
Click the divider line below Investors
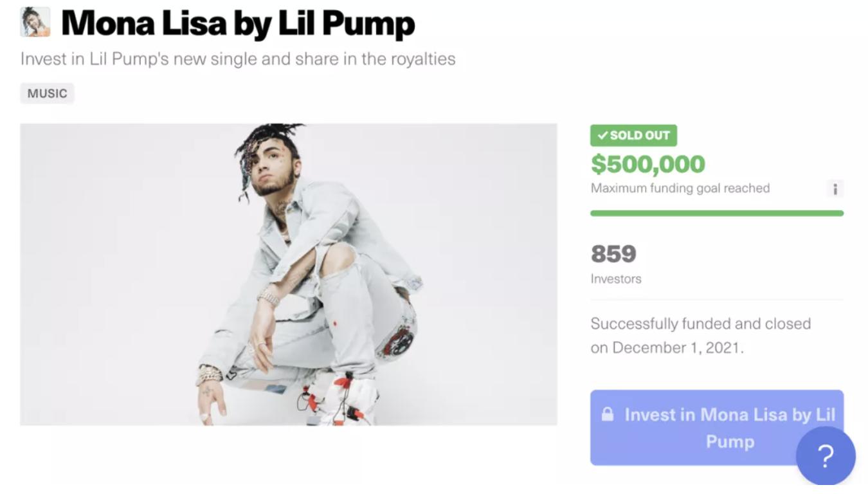click(716, 300)
